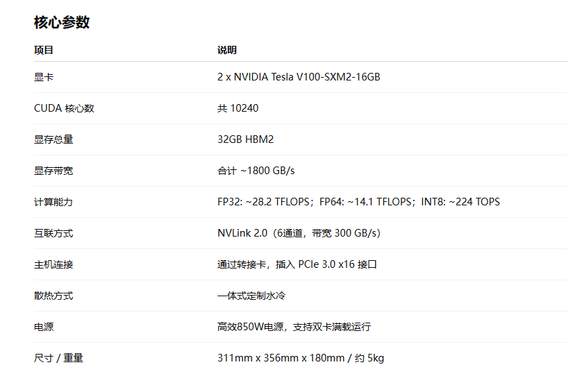Click the NVLink 2.0 description text
This screenshot has height=392, width=573.
(299, 233)
